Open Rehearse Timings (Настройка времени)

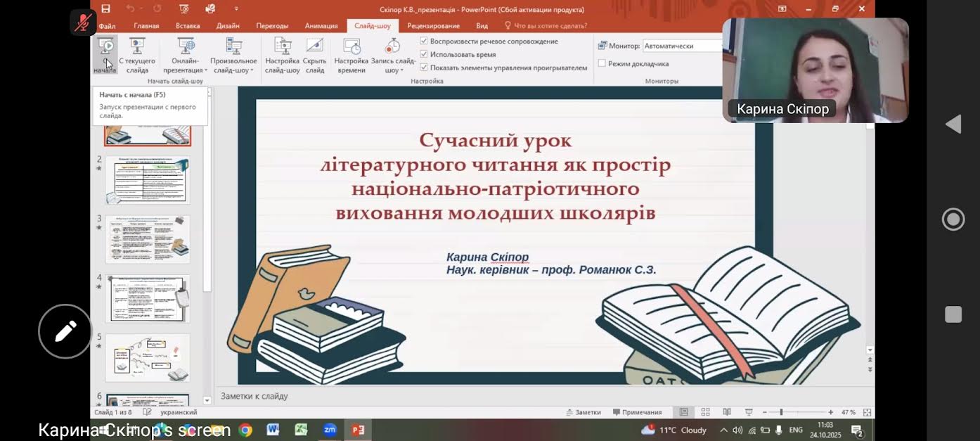pyautogui.click(x=352, y=56)
